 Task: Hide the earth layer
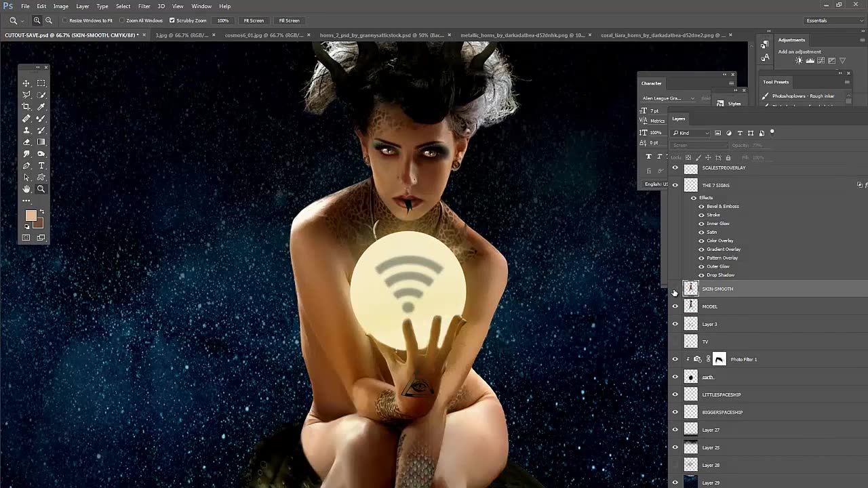675,377
